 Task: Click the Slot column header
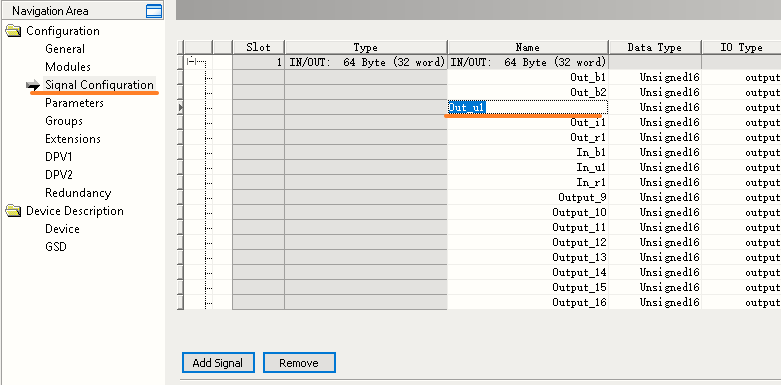click(x=259, y=47)
